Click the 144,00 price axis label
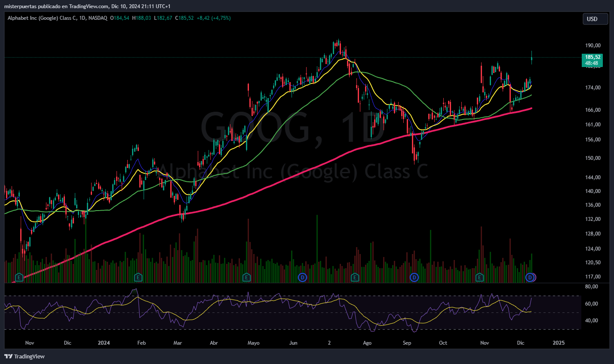The width and height of the screenshot is (614, 364). click(593, 177)
